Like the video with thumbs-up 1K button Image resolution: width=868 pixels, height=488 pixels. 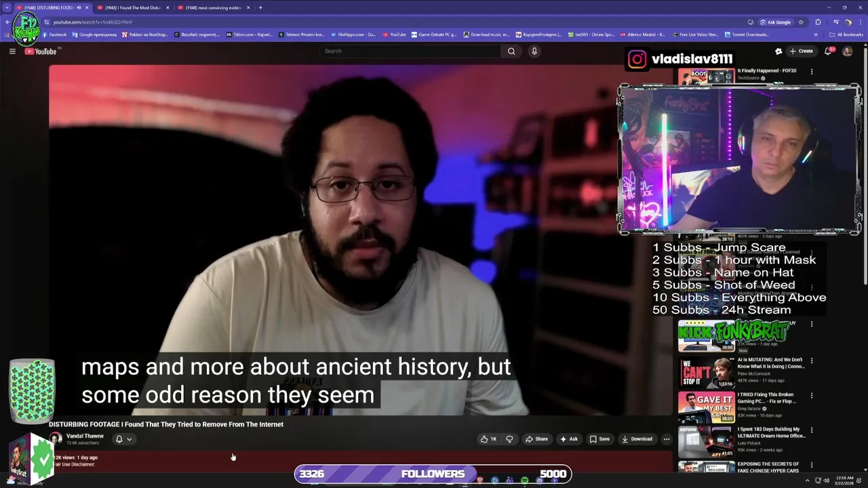[488, 439]
